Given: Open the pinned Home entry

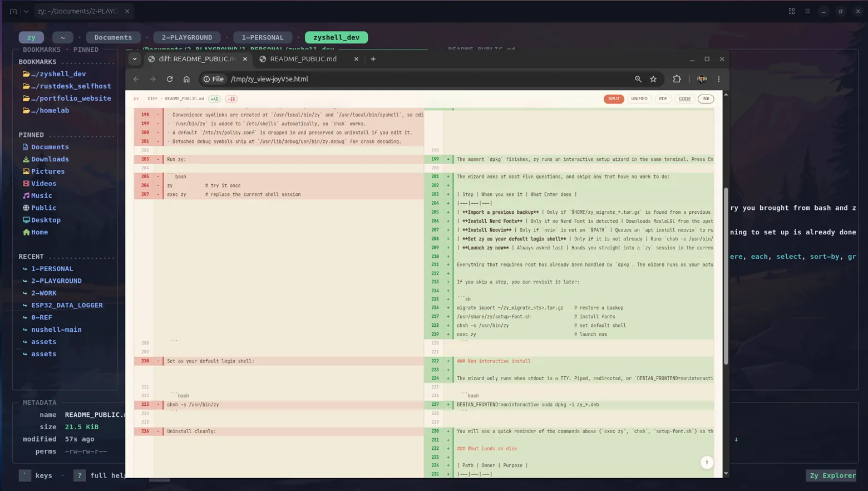Looking at the screenshot, I should tap(35, 233).
